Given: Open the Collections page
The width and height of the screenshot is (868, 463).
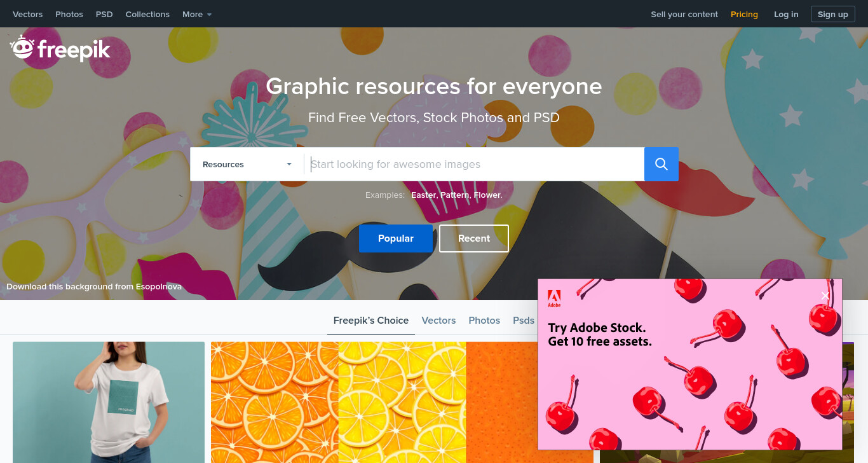Looking at the screenshot, I should 147,14.
